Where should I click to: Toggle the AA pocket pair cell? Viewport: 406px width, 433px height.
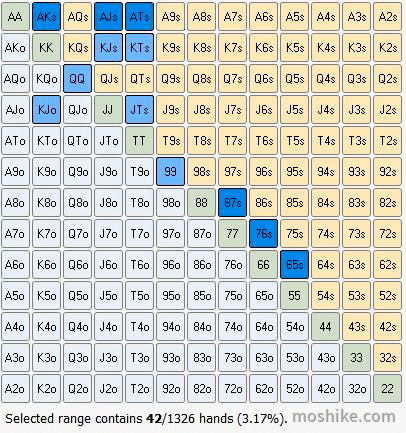click(x=15, y=17)
